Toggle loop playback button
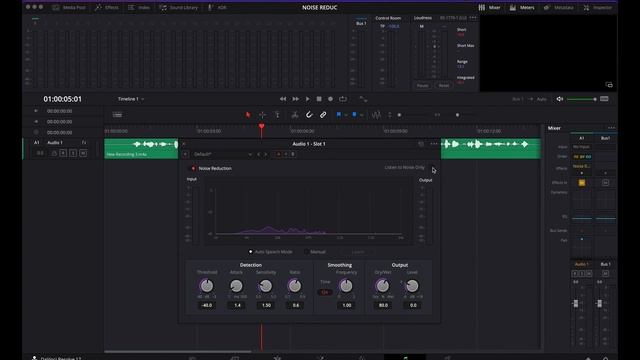 pos(343,99)
